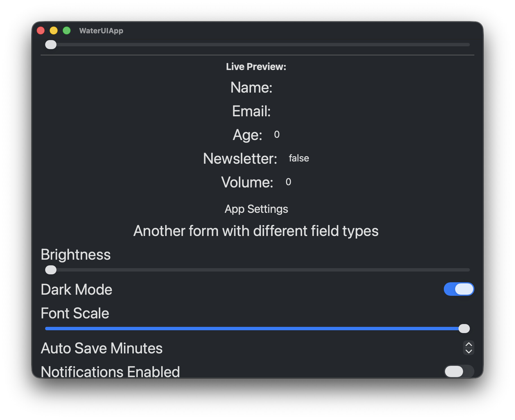This screenshot has width=515, height=420.
Task: Click the Auto Save Minutes label
Action: click(102, 348)
